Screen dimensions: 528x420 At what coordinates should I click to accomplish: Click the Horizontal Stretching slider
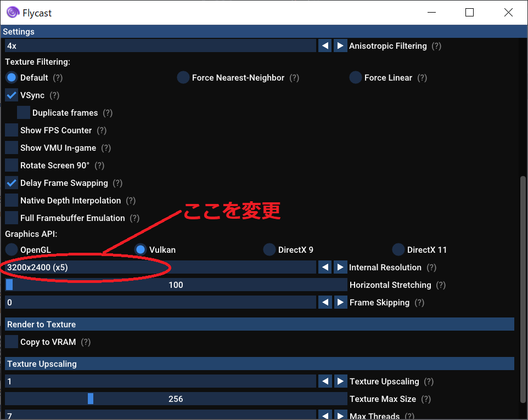click(176, 285)
